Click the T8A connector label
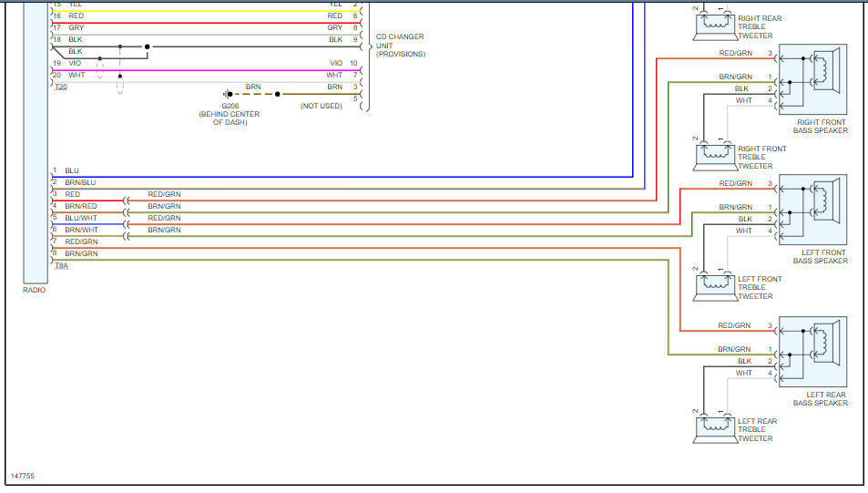 [x=61, y=266]
